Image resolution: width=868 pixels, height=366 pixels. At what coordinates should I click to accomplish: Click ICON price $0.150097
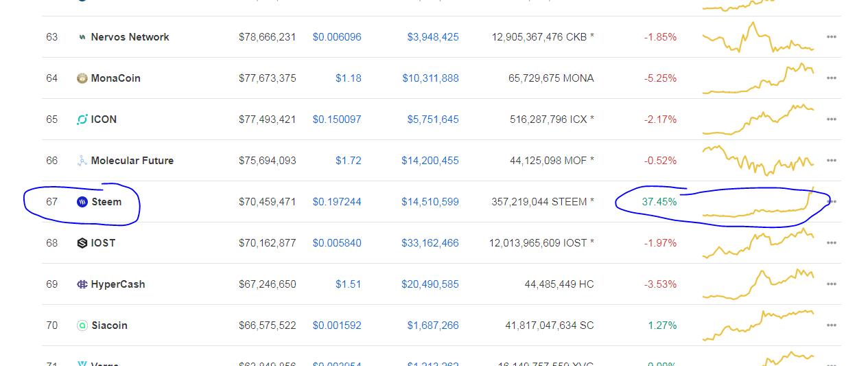pos(337,119)
